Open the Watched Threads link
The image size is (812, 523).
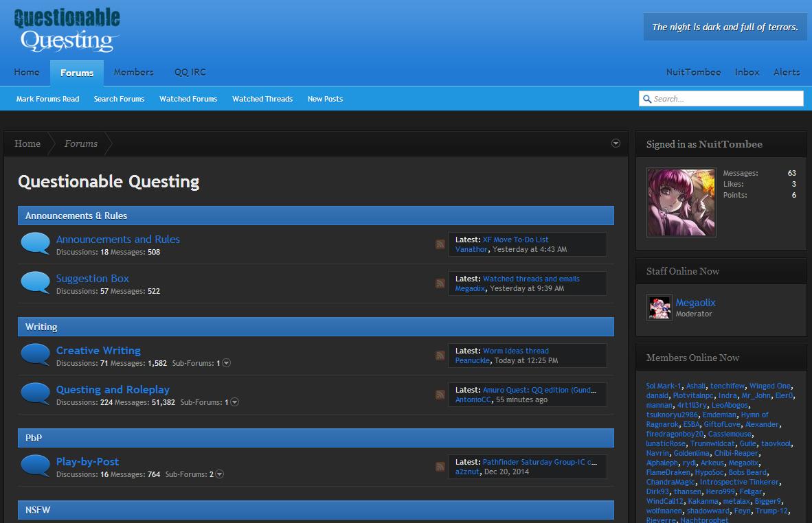pos(262,99)
